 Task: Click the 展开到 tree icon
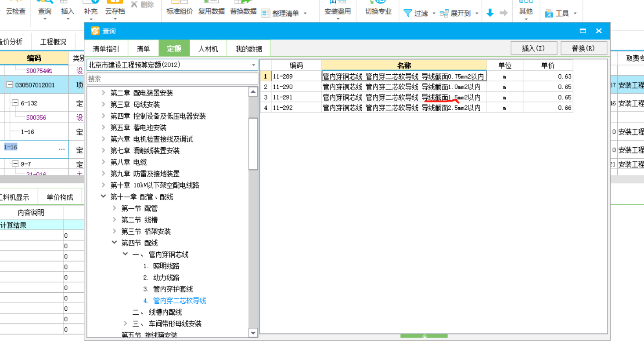click(444, 13)
